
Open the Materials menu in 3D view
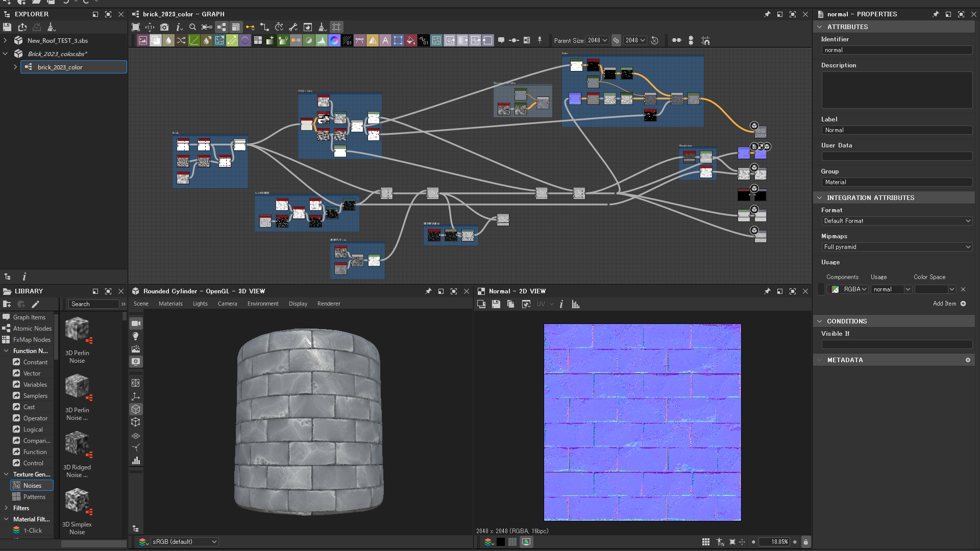point(170,304)
